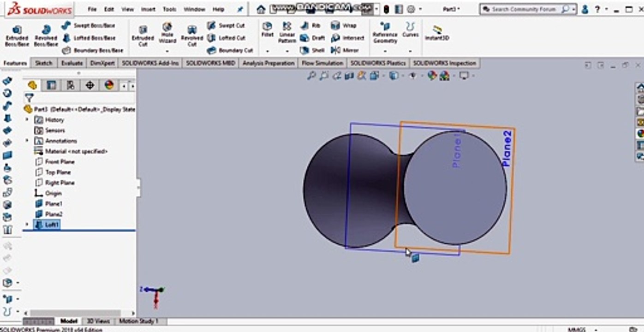The height and width of the screenshot is (332, 644).
Task: Click the Linear Pattern tool
Action: [x=287, y=32]
